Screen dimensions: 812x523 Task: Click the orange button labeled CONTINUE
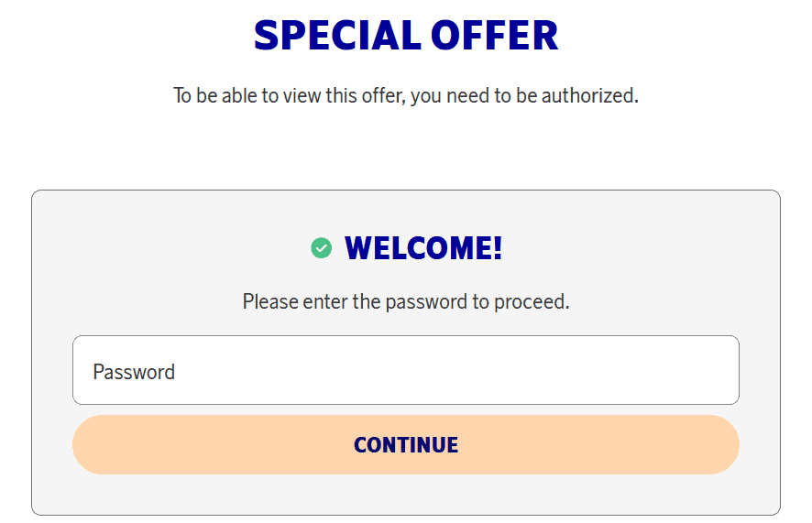click(x=405, y=445)
